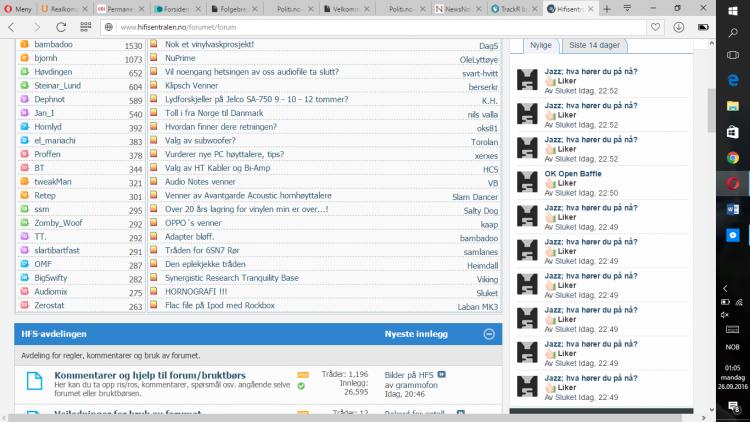Click the NOB keyboard language indicator
The image size is (750, 422).
point(732,347)
